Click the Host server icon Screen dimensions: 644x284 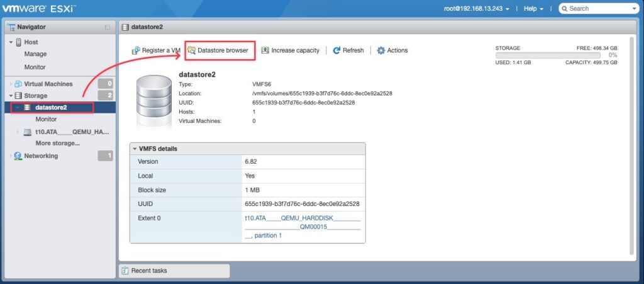[x=18, y=42]
